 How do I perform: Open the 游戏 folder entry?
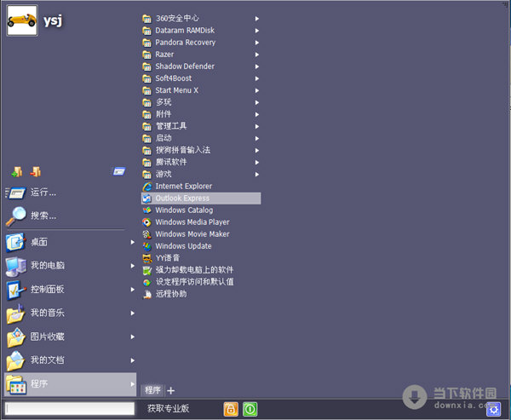[201, 175]
